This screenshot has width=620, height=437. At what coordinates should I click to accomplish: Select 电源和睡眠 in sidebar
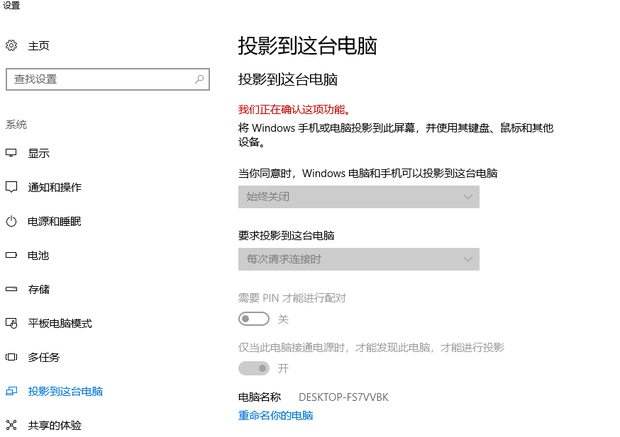pyautogui.click(x=55, y=221)
